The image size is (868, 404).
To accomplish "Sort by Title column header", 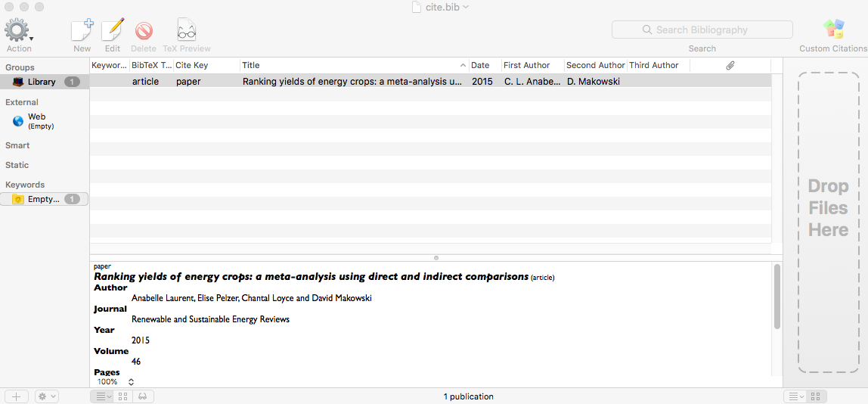I will [352, 66].
